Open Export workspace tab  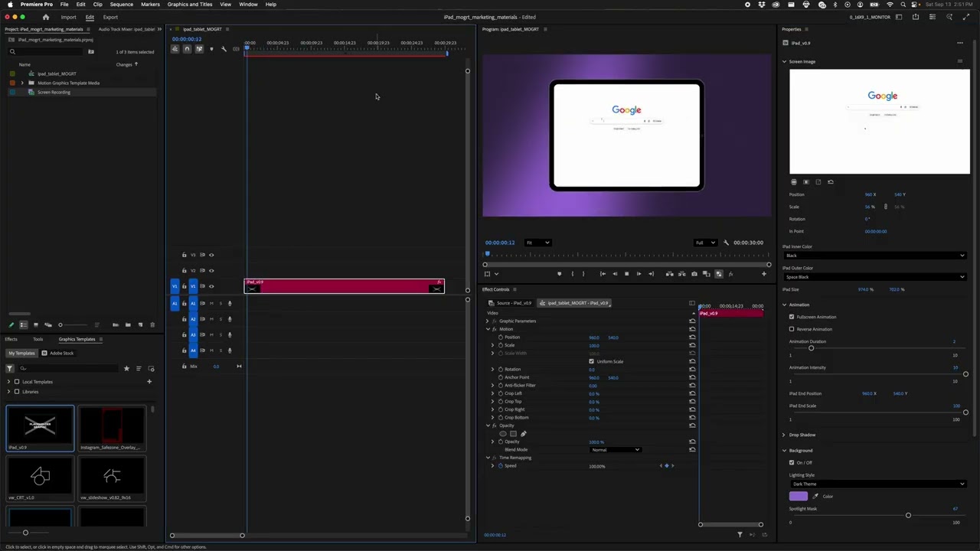[x=110, y=17]
